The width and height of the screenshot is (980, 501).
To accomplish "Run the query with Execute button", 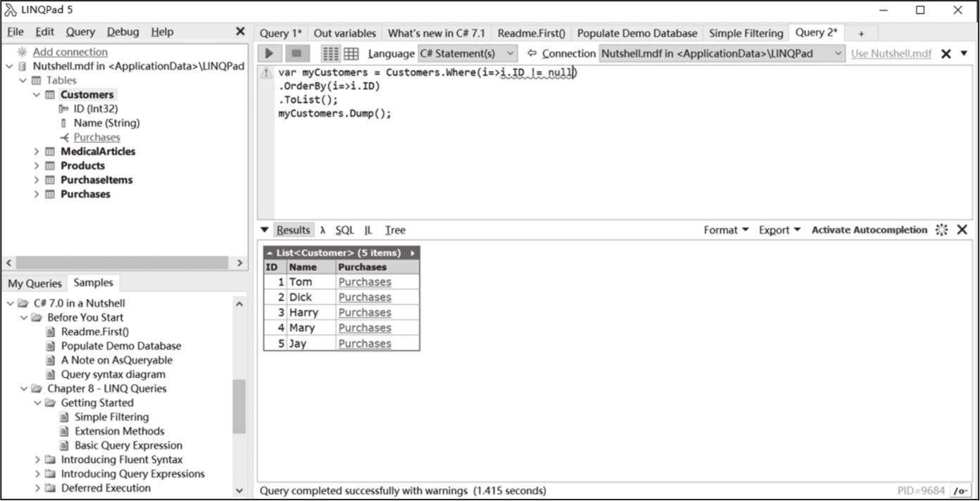I will (270, 53).
